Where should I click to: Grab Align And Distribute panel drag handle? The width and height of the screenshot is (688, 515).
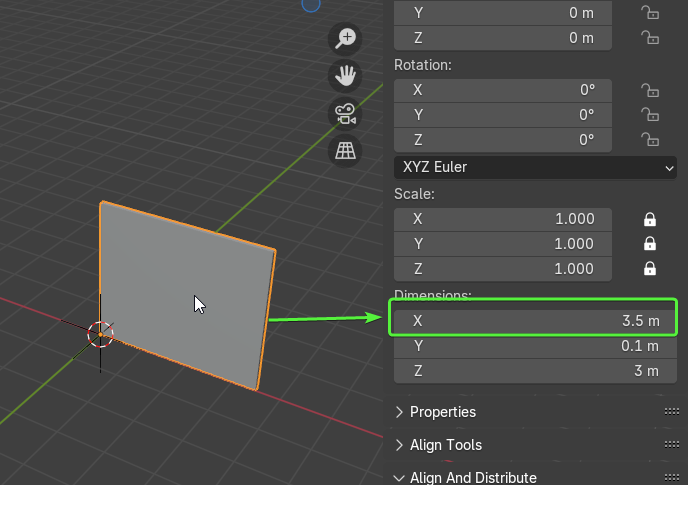tap(672, 477)
